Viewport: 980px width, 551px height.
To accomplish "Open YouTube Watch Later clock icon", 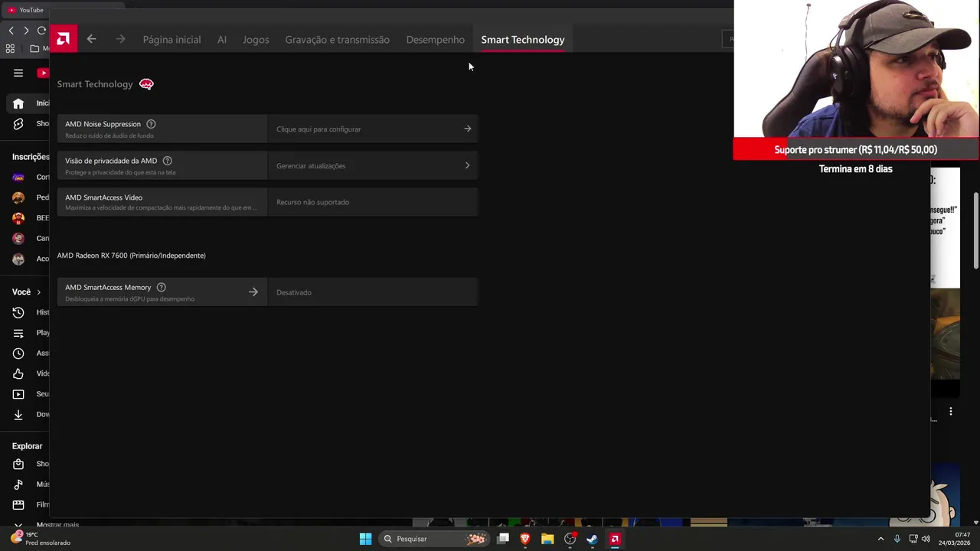I will click(x=18, y=354).
